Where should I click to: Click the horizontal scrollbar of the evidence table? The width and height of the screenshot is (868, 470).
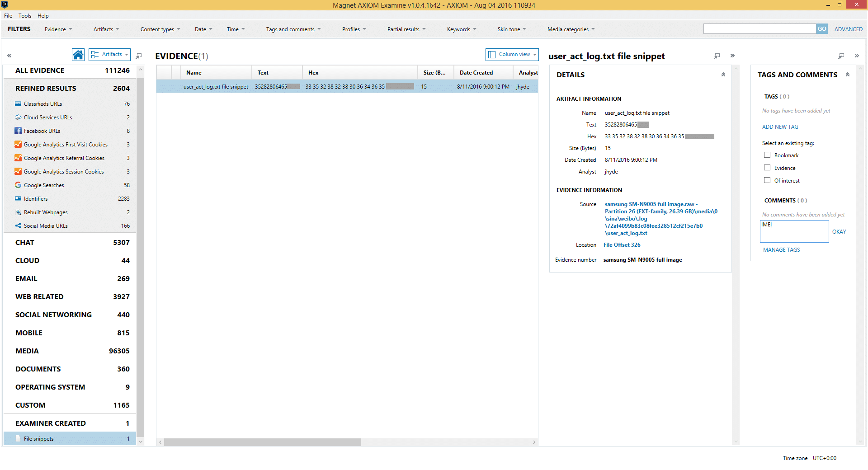(263, 442)
